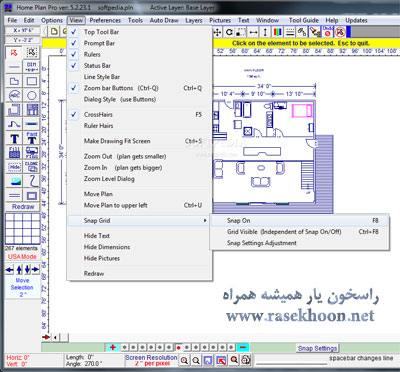Screen dimensions: 400x372
Task: Select the Fast Text tool
Action: (x=32, y=138)
